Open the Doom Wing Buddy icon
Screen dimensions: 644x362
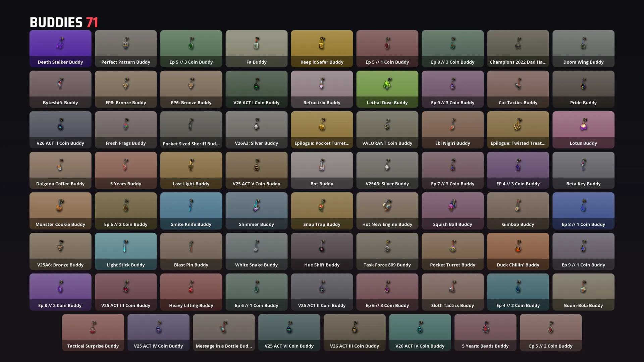[584, 44]
